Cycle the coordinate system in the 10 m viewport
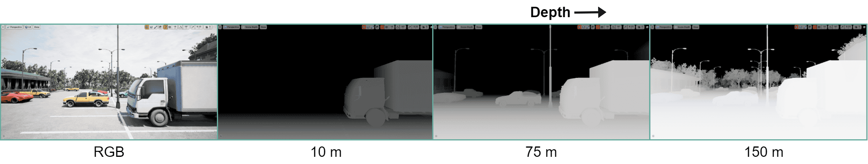 point(377,27)
